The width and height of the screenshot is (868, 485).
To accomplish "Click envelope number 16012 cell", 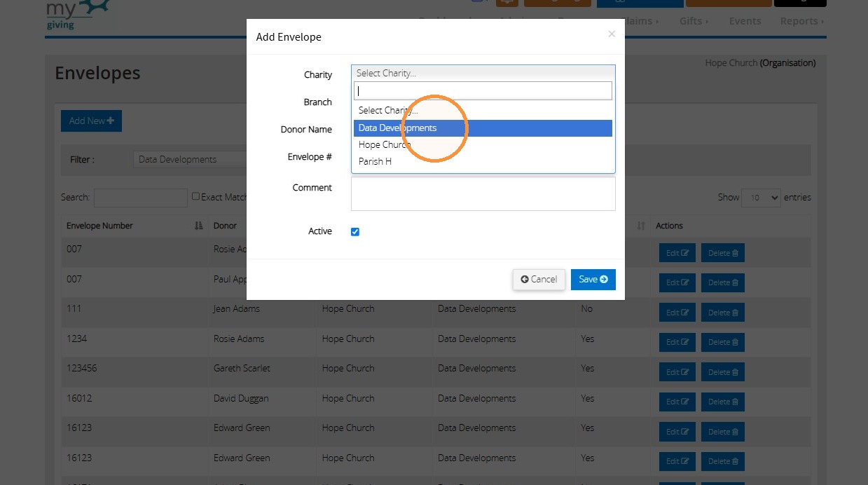I will [79, 398].
